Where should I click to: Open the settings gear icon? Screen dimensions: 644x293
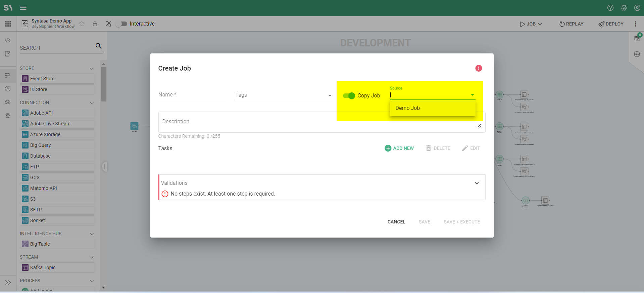point(624,8)
